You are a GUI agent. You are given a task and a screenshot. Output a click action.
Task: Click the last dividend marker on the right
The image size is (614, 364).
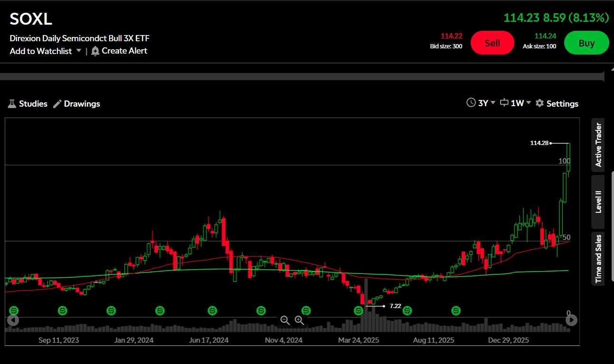(x=456, y=310)
